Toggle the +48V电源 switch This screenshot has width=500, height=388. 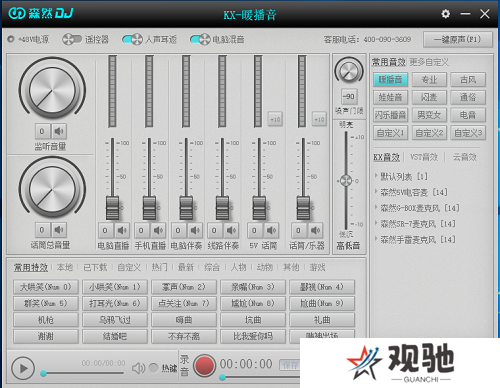[11, 39]
